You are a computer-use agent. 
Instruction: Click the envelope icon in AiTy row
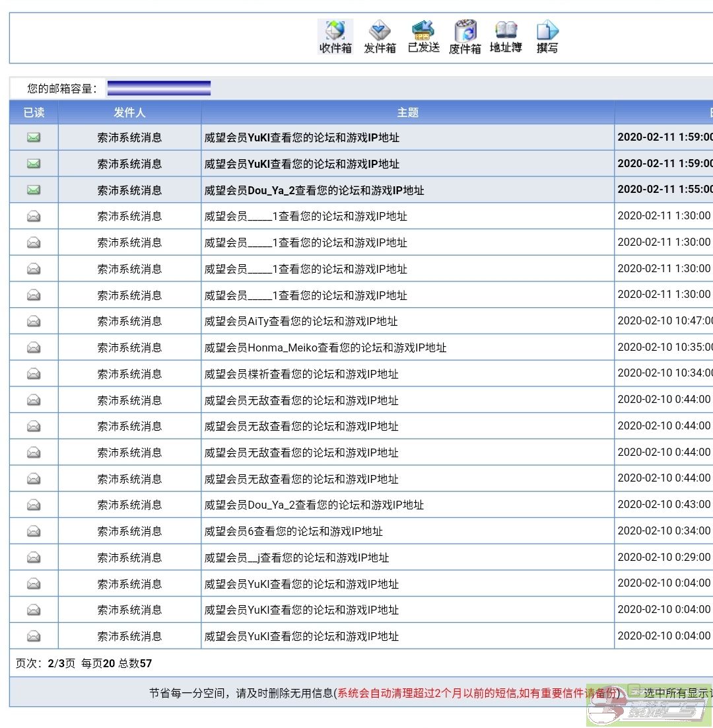(34, 321)
